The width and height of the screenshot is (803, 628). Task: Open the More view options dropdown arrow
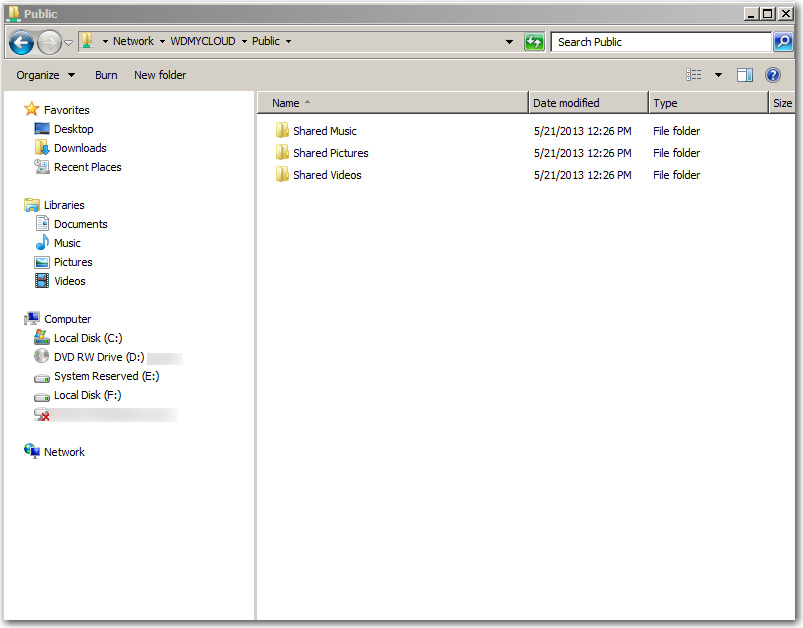click(719, 75)
